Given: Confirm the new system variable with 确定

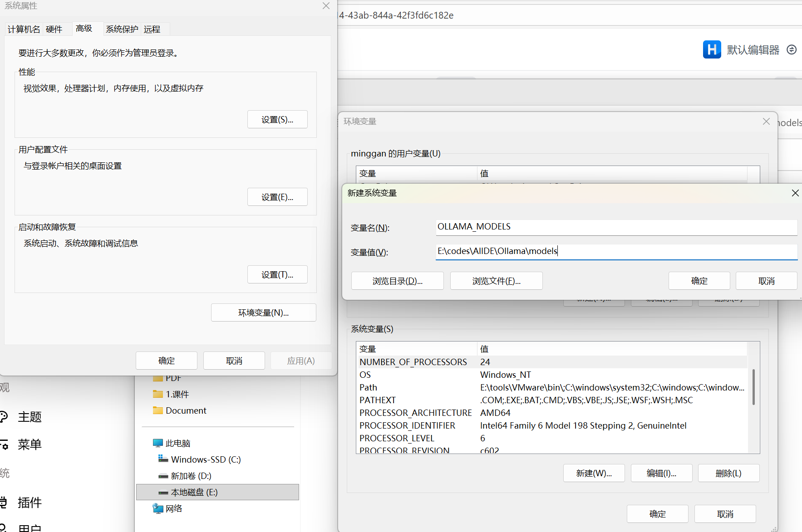Looking at the screenshot, I should 699,281.
